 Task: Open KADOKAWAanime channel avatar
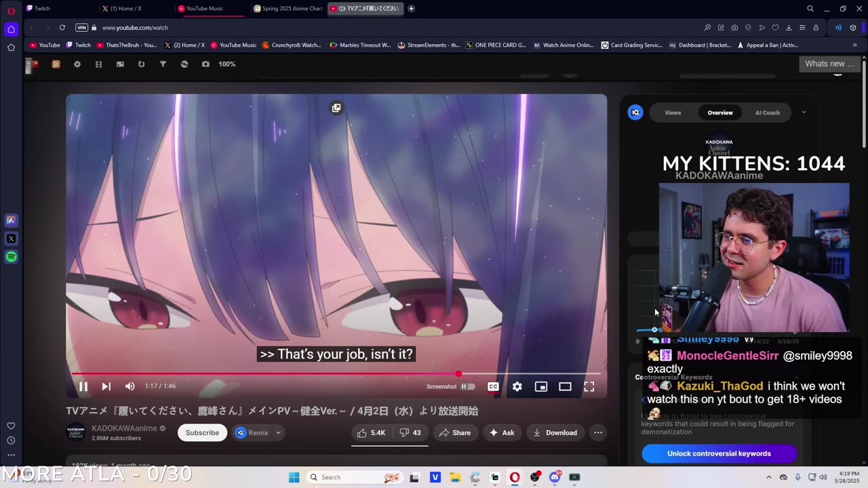click(76, 432)
